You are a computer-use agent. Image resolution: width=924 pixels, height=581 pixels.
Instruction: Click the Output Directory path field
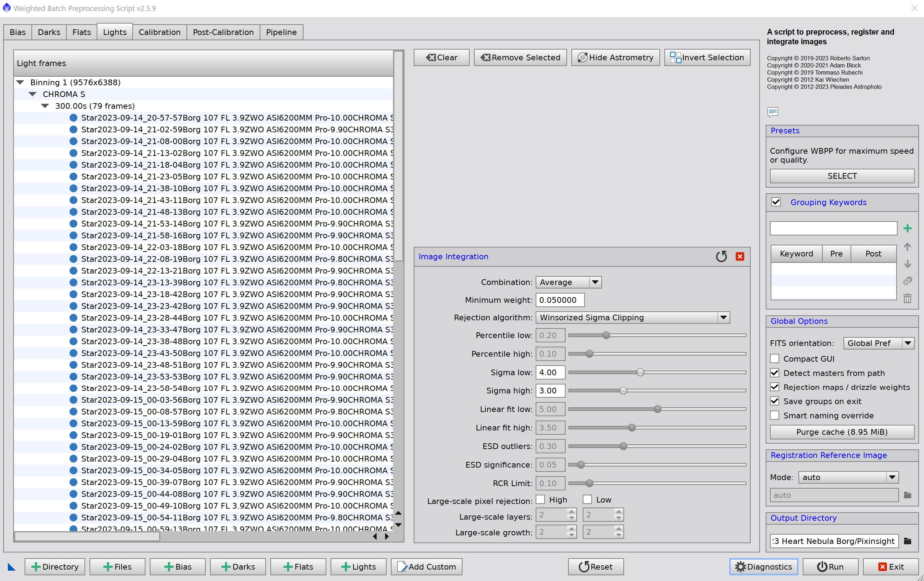[834, 541]
